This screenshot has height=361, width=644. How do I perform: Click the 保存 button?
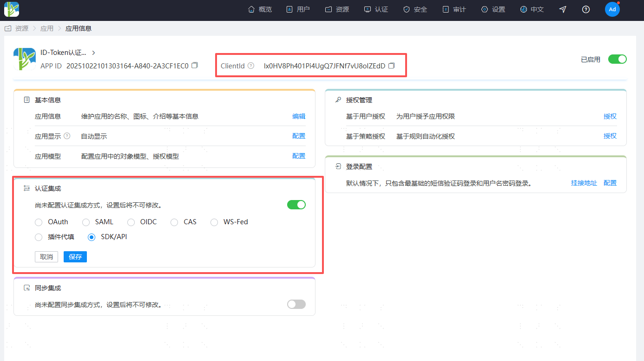75,257
